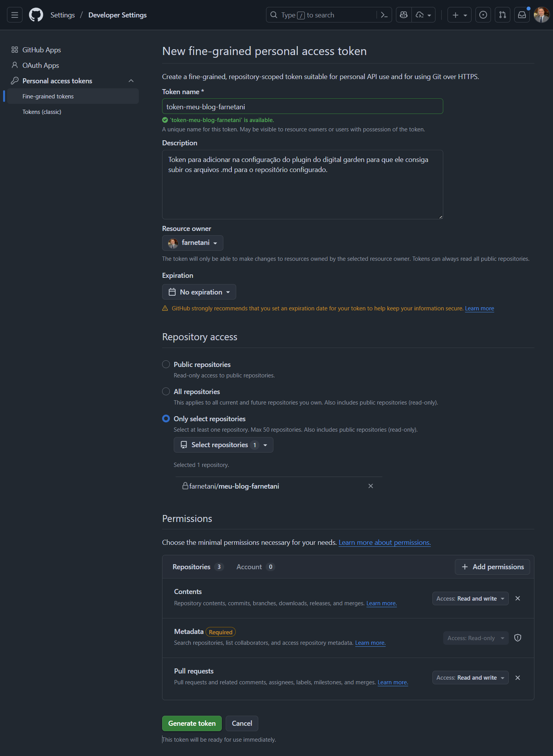
Task: Remove the Contents permission
Action: click(518, 599)
